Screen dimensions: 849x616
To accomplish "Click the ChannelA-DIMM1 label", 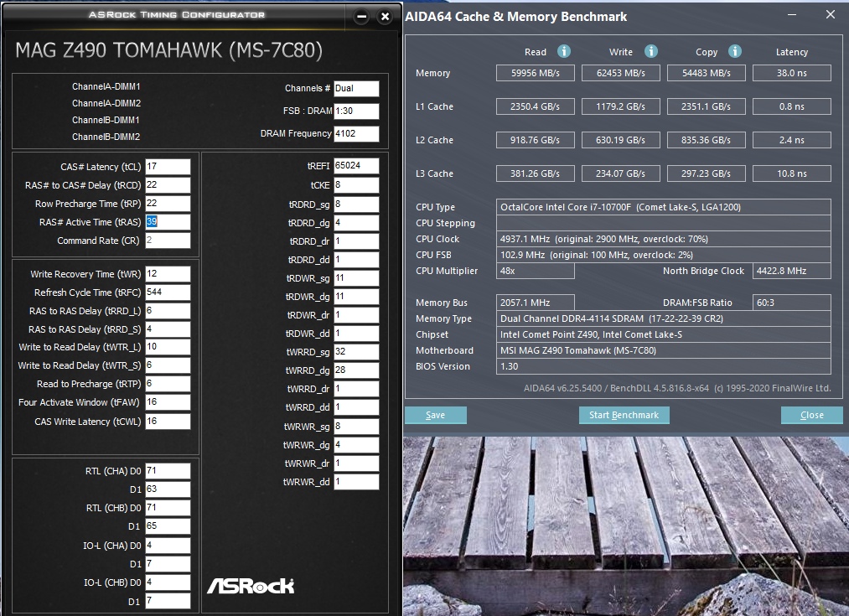I will click(x=106, y=86).
